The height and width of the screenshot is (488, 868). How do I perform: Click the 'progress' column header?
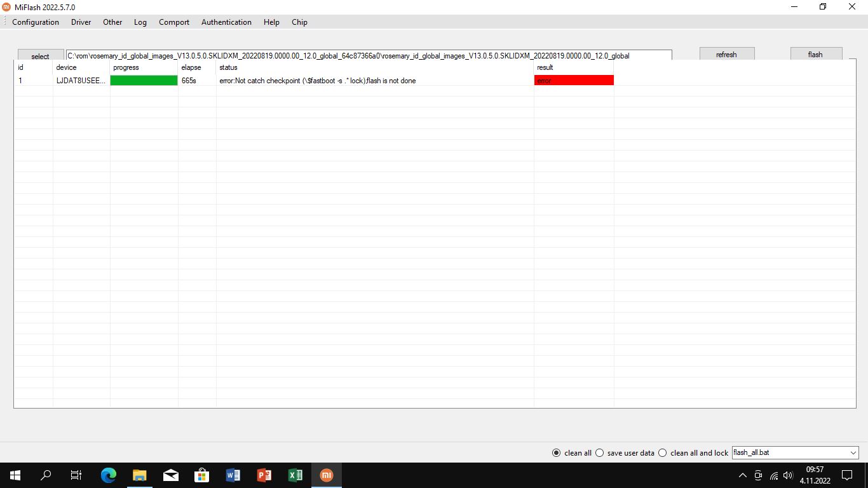tap(144, 67)
